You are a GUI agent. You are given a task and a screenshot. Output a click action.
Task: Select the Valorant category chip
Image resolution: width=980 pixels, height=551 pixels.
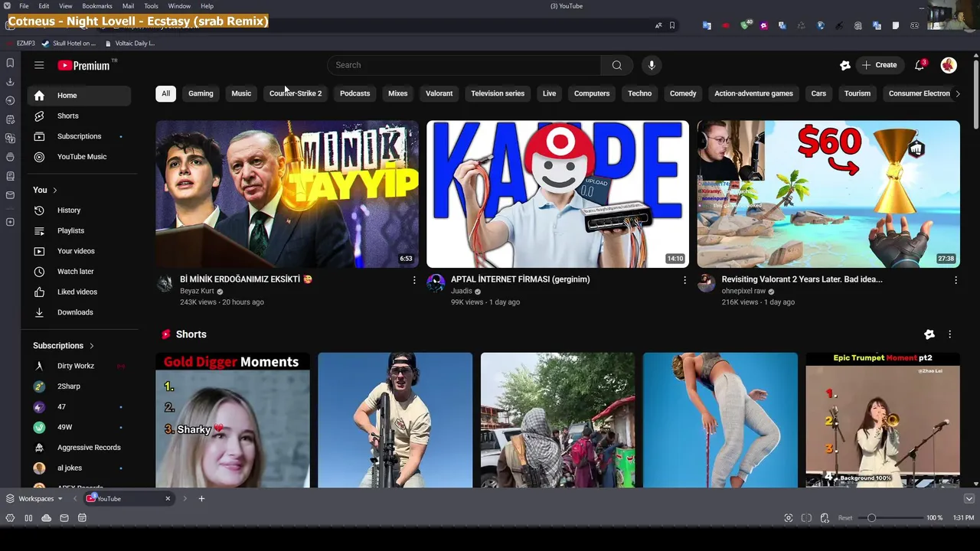[x=439, y=93]
